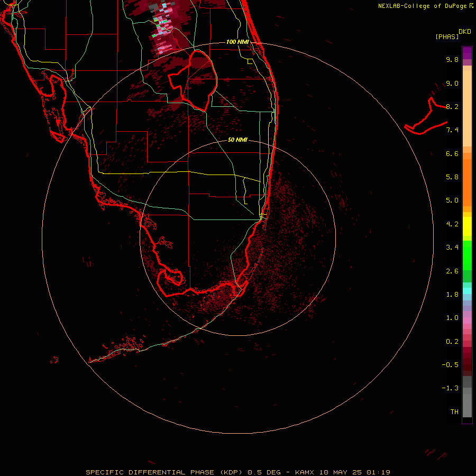476x476 pixels.
Task: Pick the purple top band of color bar
Action: [467, 53]
